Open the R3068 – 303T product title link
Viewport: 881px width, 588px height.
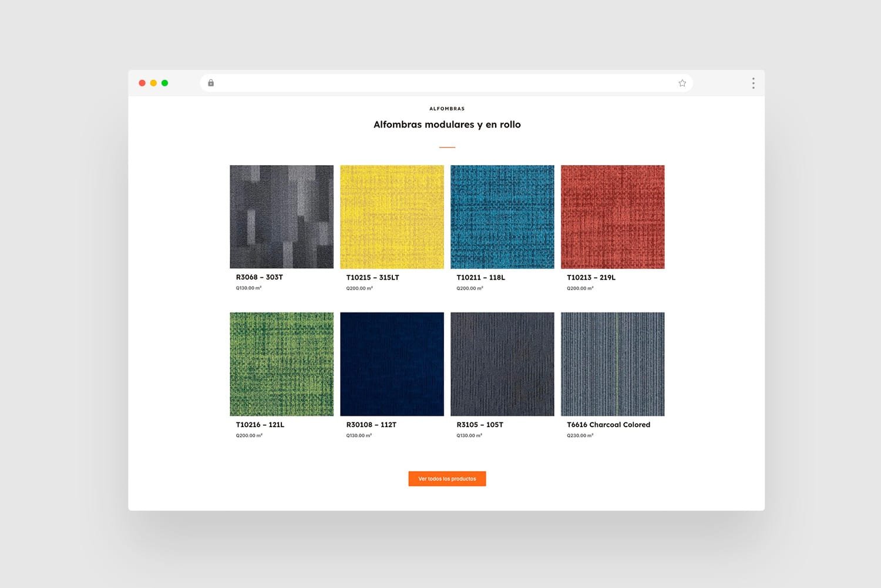tap(259, 277)
